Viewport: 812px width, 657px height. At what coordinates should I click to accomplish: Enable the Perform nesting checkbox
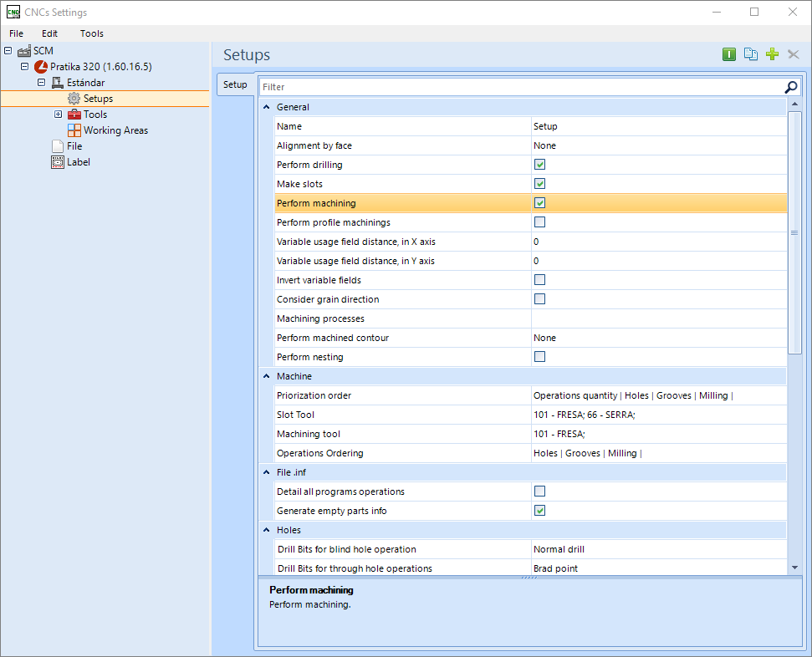539,357
